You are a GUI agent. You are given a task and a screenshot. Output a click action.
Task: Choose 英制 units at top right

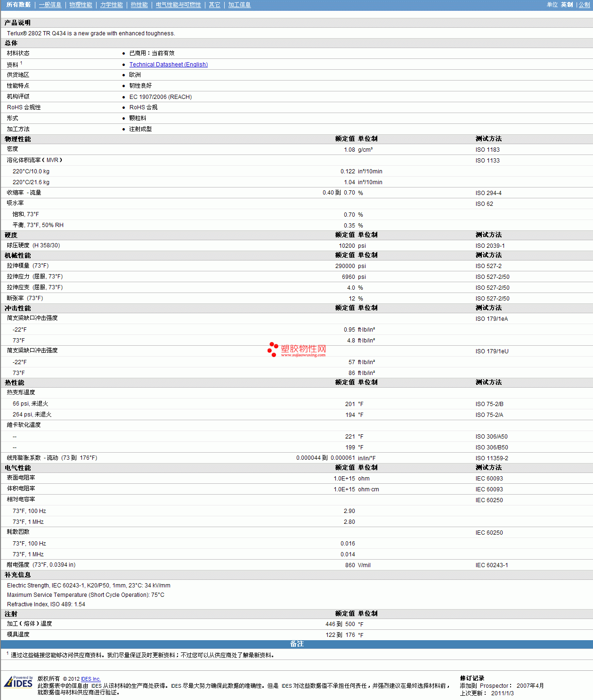pyautogui.click(x=567, y=5)
